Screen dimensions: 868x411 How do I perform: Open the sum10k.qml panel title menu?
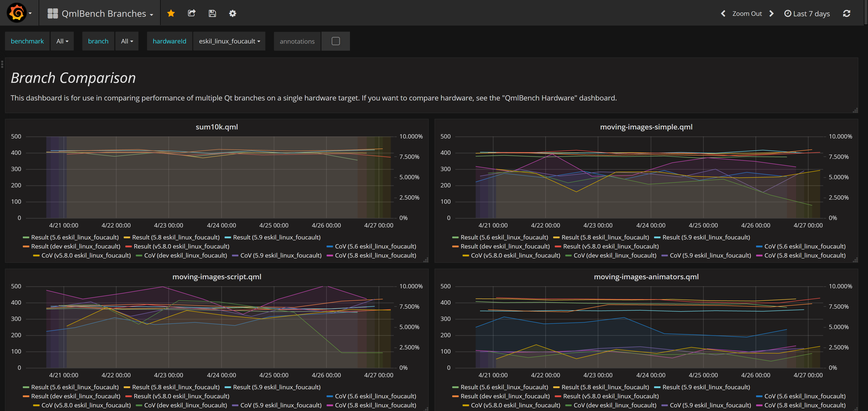[217, 127]
